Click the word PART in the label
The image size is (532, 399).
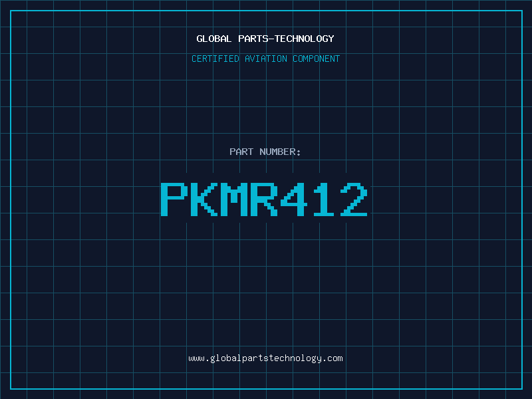[x=241, y=152]
